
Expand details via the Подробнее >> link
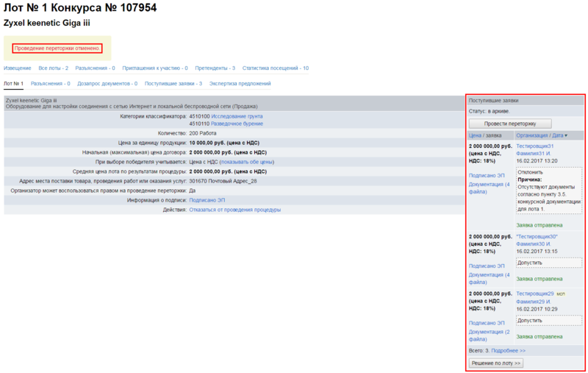tap(509, 351)
